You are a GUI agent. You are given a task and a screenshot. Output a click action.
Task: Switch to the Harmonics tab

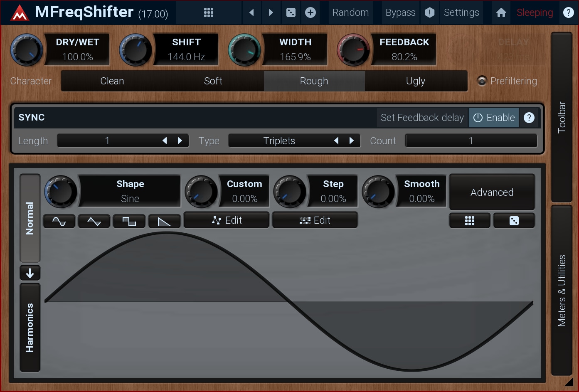pyautogui.click(x=30, y=328)
